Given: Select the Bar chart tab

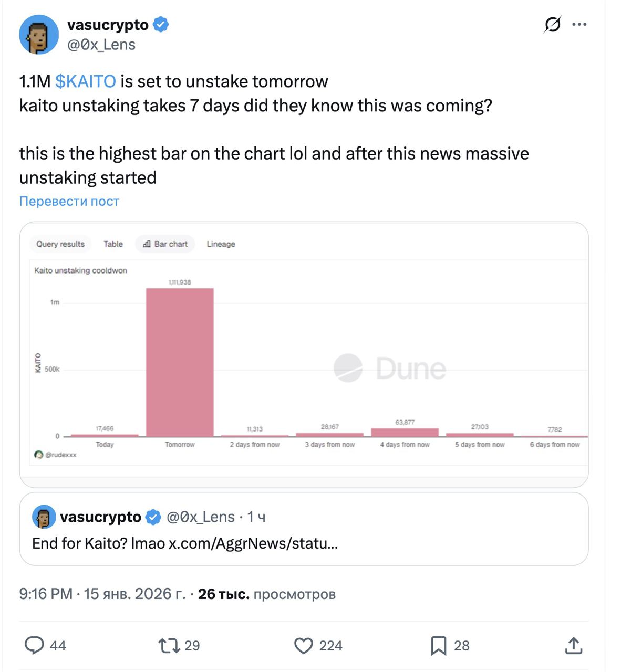Looking at the screenshot, I should click(165, 244).
